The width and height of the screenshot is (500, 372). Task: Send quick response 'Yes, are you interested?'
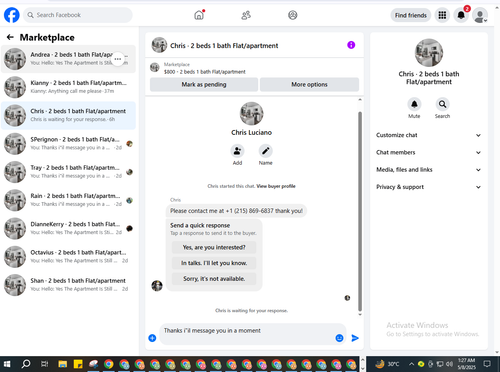coord(214,247)
